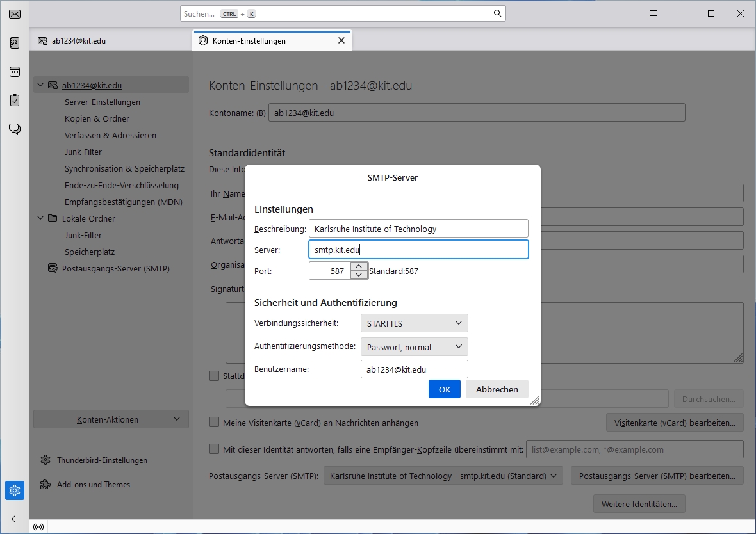756x534 pixels.
Task: Collapse the spaces toolbar arrow icon
Action: (x=14, y=519)
